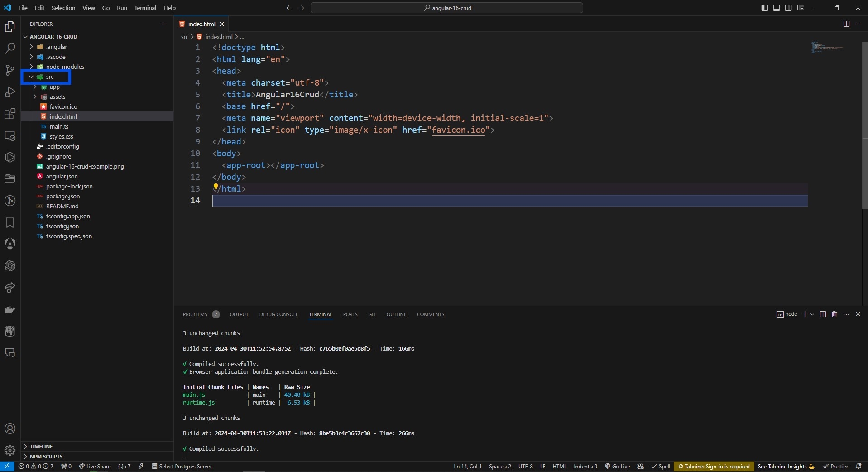
Task: Close the index.html editor tab
Action: click(222, 24)
